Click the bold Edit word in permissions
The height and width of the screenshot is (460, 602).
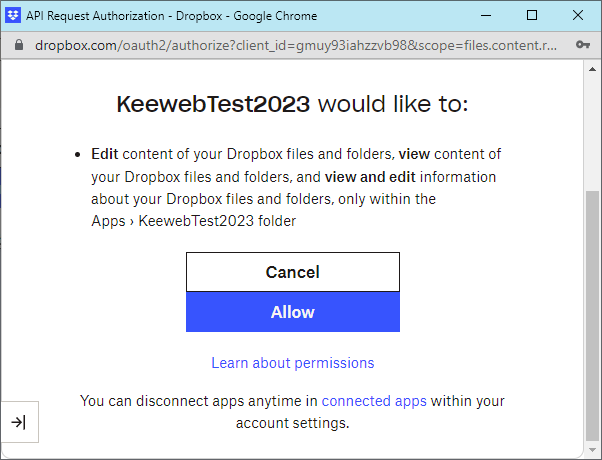105,155
